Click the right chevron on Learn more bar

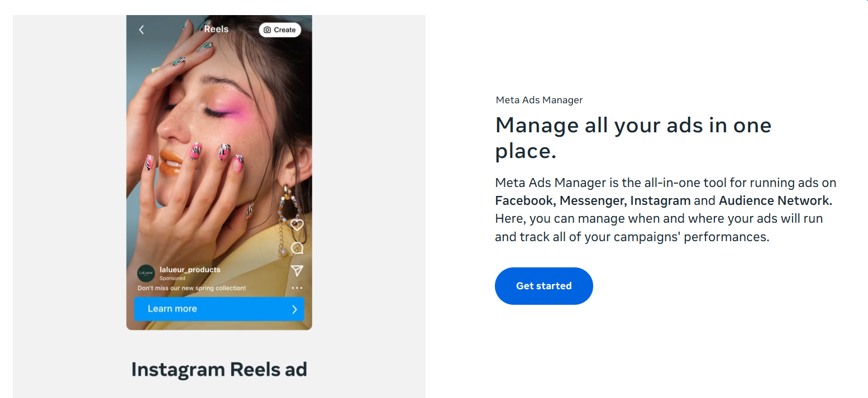pyautogui.click(x=294, y=309)
